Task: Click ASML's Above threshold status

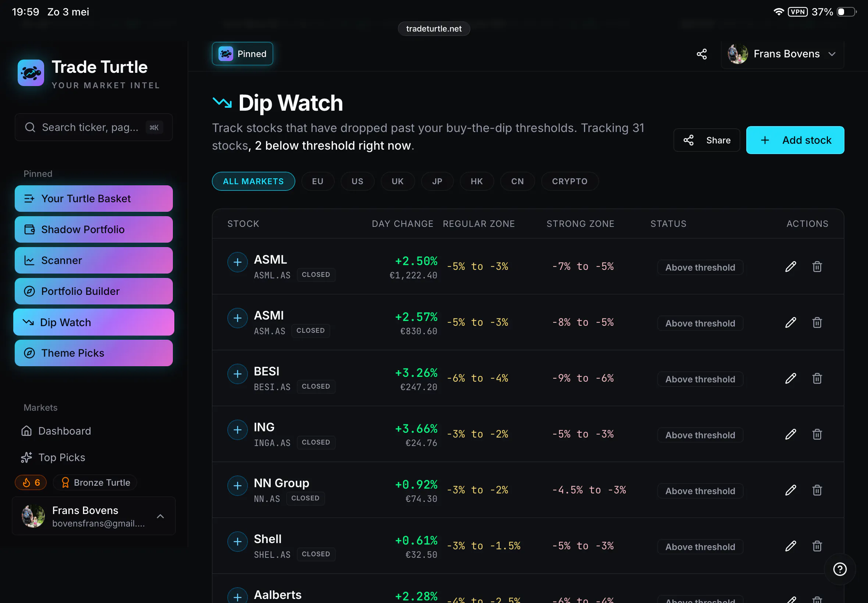Action: [x=700, y=268]
